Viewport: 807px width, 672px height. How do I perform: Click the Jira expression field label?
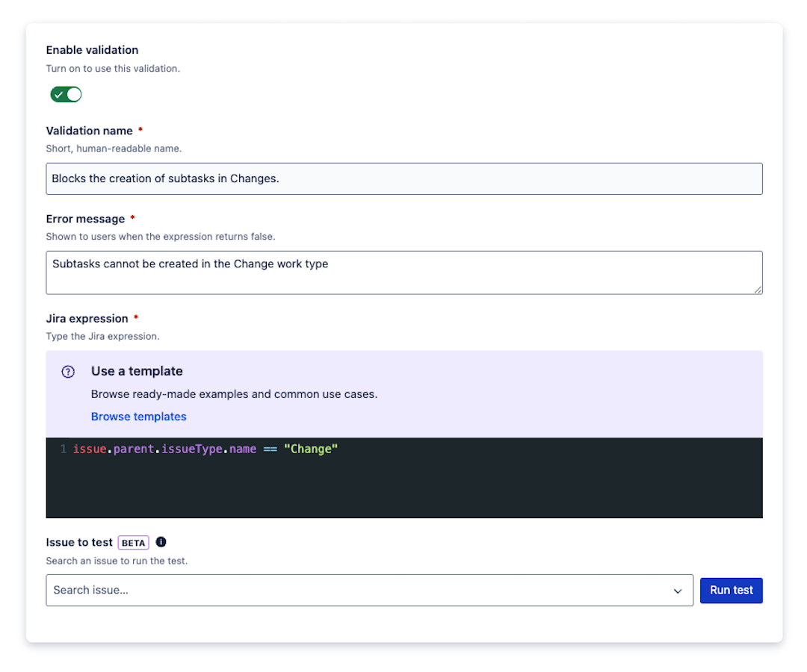tap(87, 319)
